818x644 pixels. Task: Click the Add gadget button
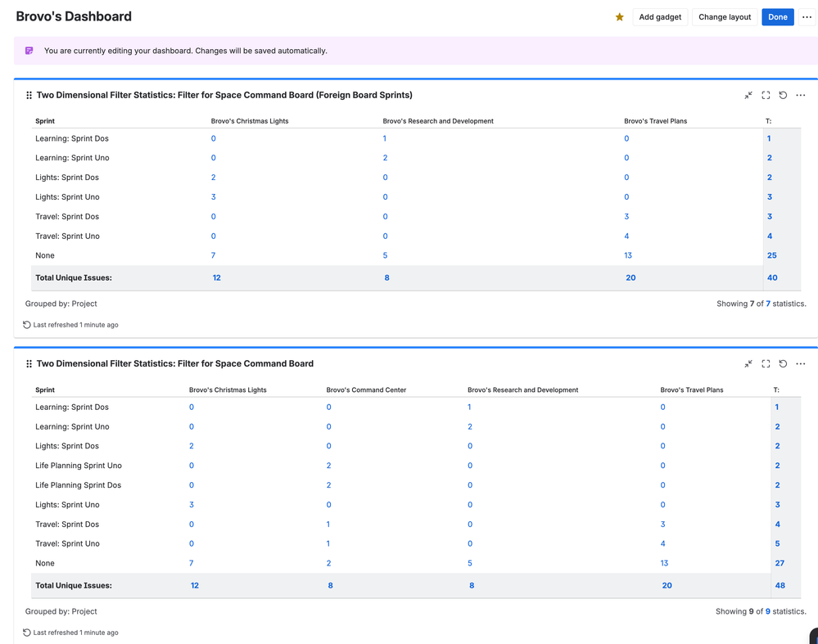click(x=660, y=17)
